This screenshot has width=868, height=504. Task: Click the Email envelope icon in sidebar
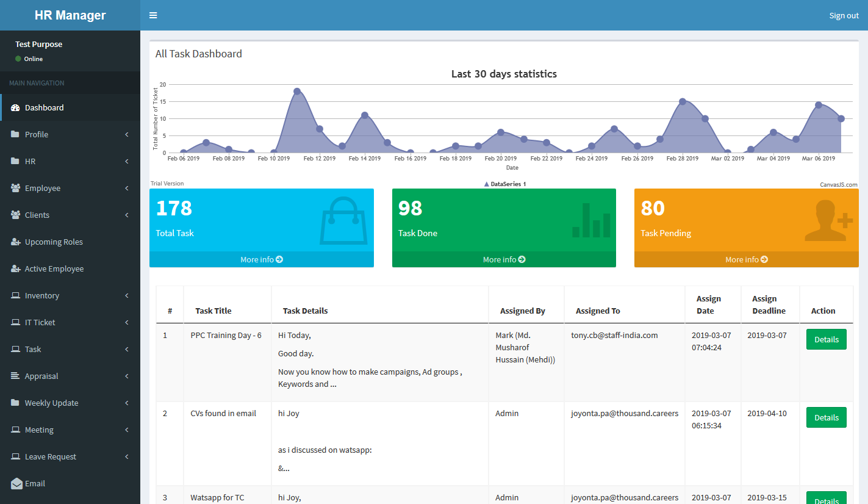tap(16, 483)
